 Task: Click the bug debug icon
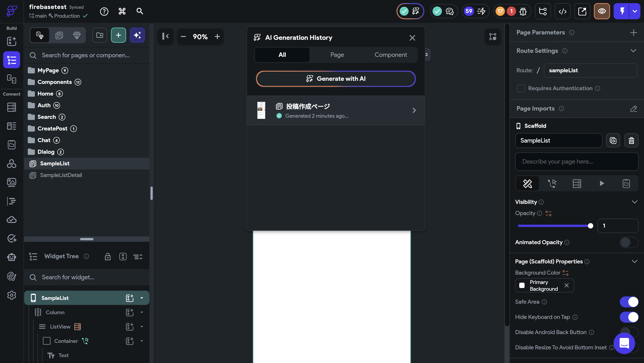click(523, 11)
